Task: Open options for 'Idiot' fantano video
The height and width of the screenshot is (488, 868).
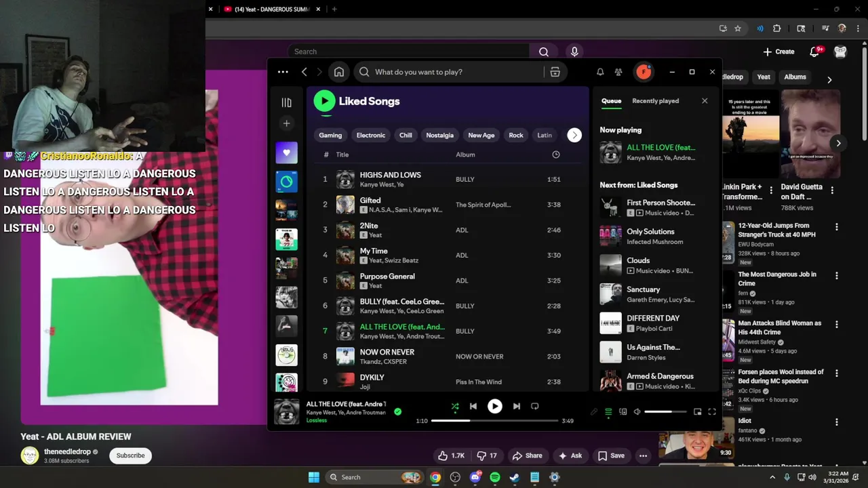Action: [837, 422]
